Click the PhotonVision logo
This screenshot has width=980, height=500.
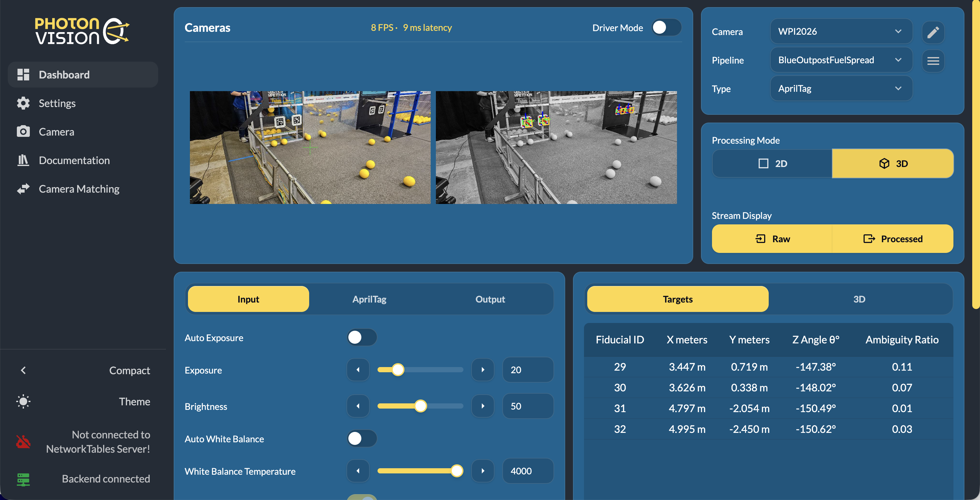(x=82, y=31)
